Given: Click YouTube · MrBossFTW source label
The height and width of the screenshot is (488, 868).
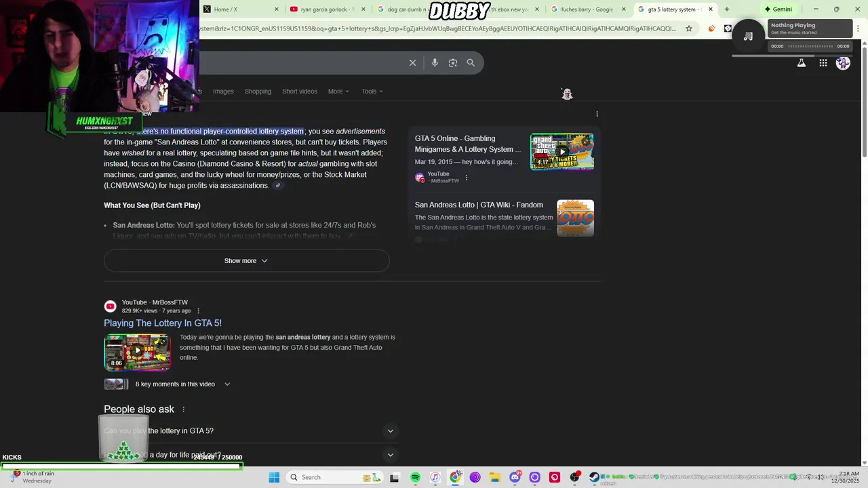Looking at the screenshot, I should click(x=155, y=302).
